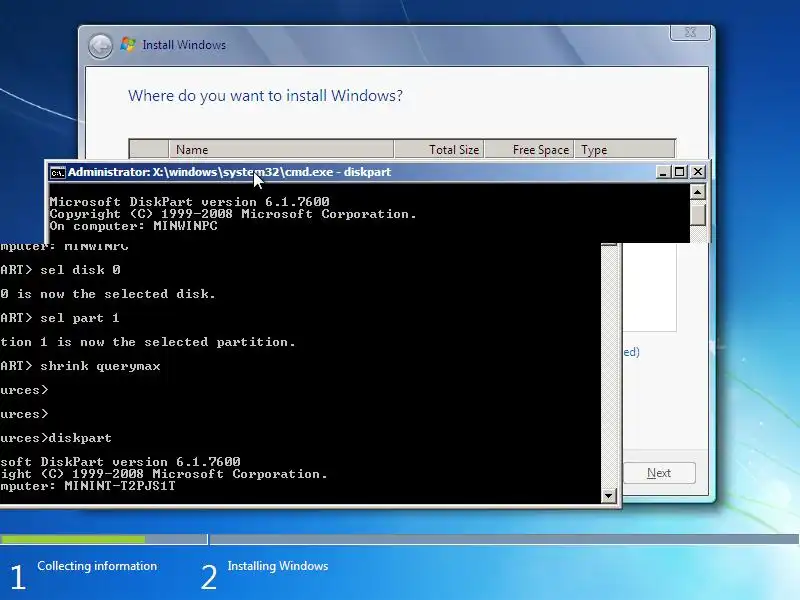Click the "Installing Windows" step label
The image size is (800, 600).
pos(278,566)
